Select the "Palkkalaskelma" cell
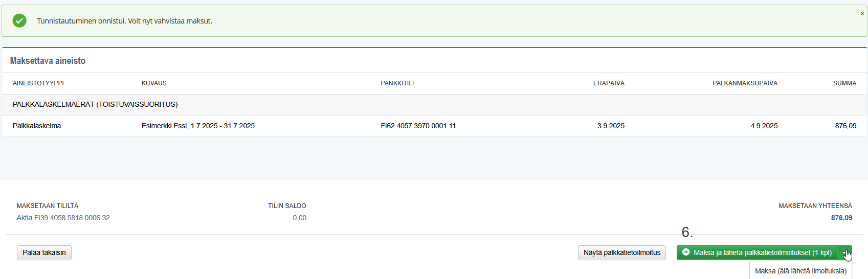 click(37, 126)
